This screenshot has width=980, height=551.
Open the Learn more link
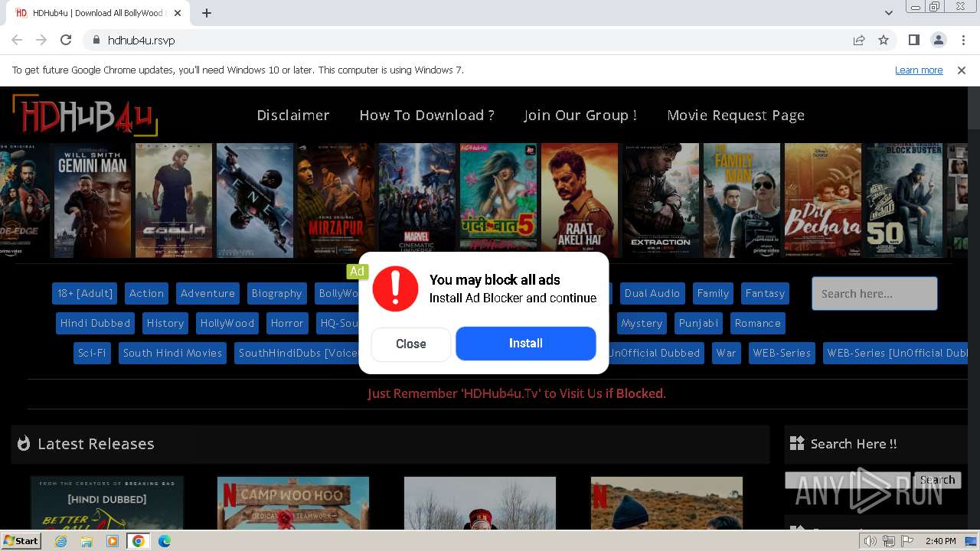point(919,70)
